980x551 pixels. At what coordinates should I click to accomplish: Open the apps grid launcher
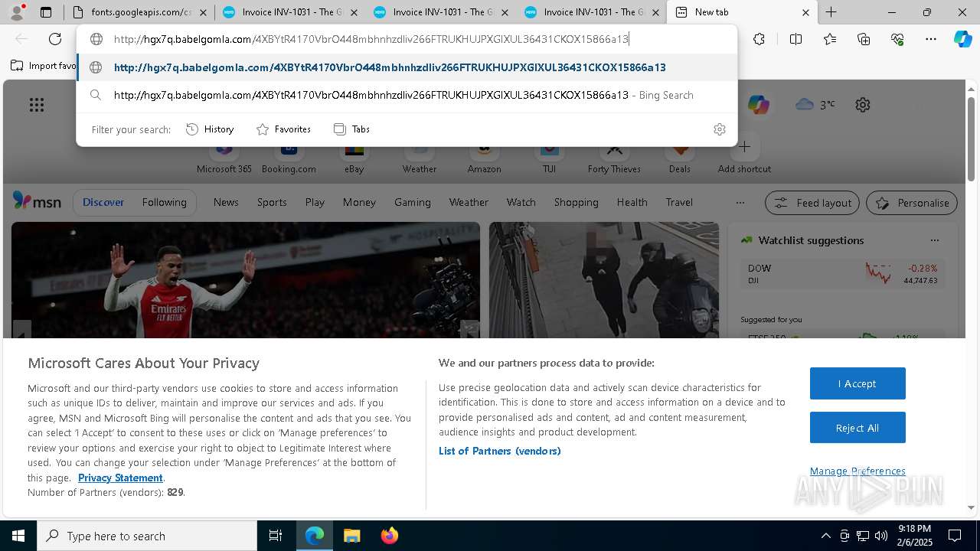tap(37, 105)
